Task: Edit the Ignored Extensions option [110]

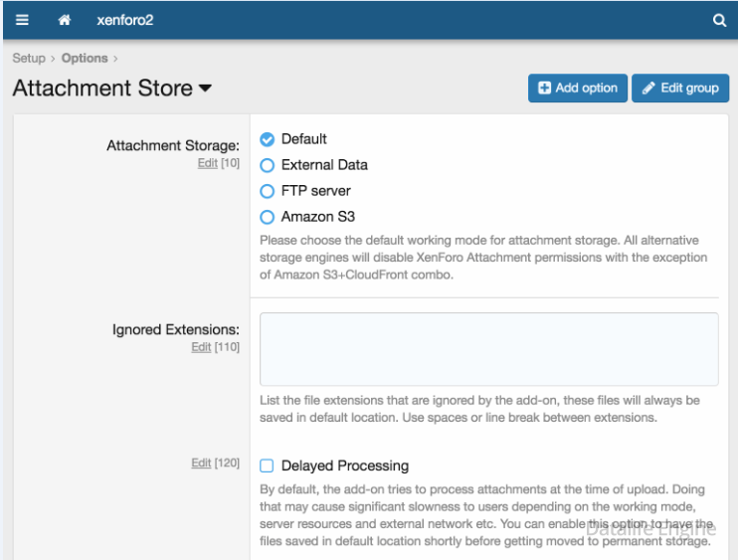Action: 201,347
